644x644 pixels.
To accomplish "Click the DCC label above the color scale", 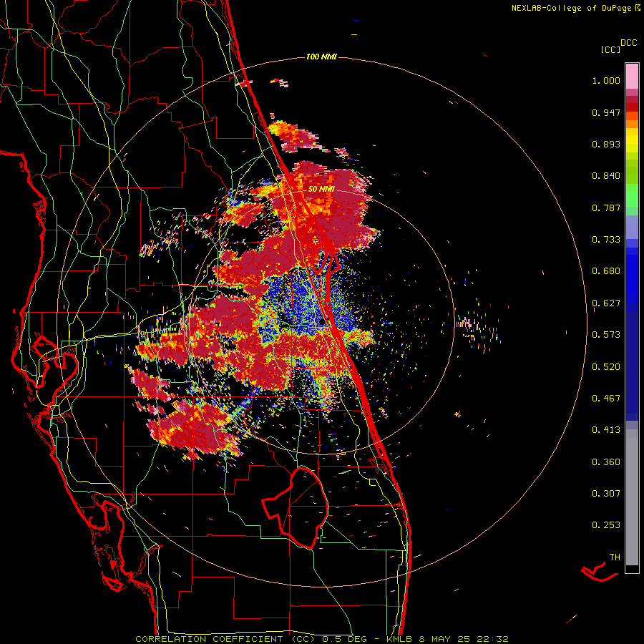I will pyautogui.click(x=629, y=43).
